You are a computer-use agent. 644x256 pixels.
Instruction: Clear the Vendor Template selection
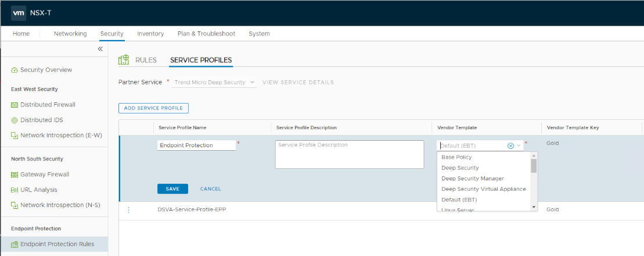point(510,145)
